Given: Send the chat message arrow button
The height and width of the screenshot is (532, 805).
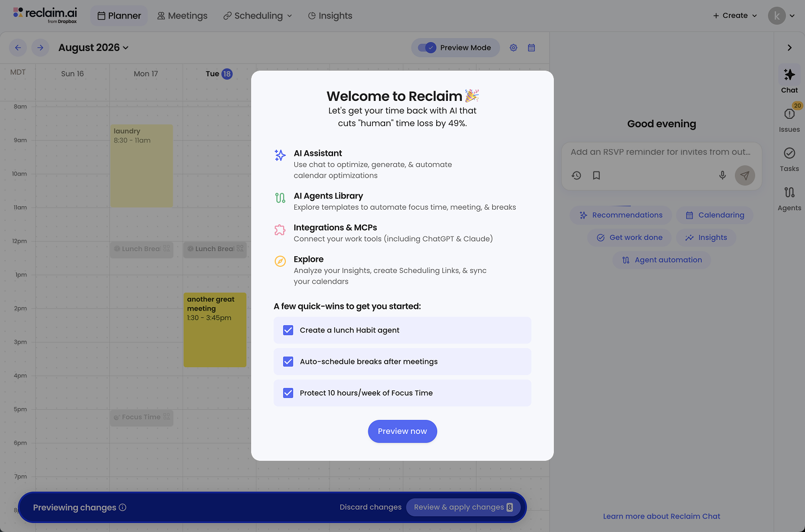Looking at the screenshot, I should 745,175.
